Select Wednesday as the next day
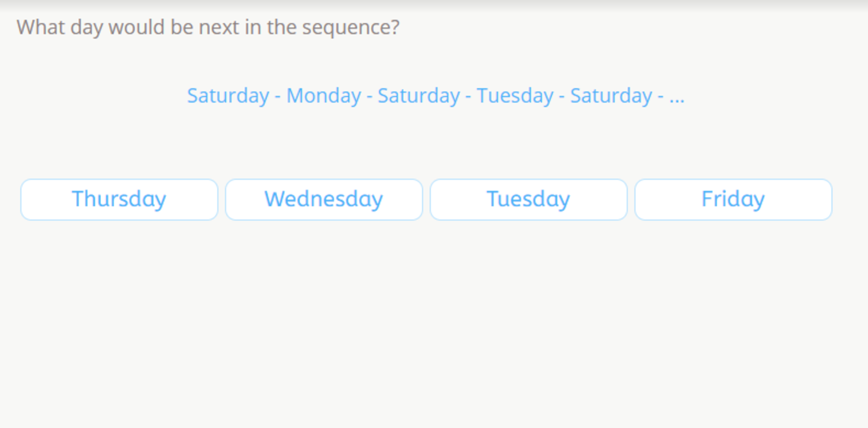This screenshot has height=428, width=868. 324,200
